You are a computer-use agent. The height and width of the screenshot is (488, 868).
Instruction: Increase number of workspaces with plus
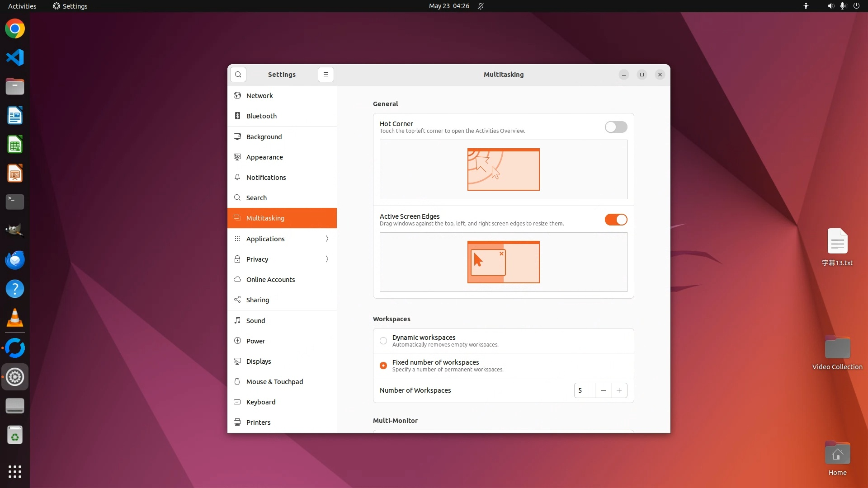(619, 390)
